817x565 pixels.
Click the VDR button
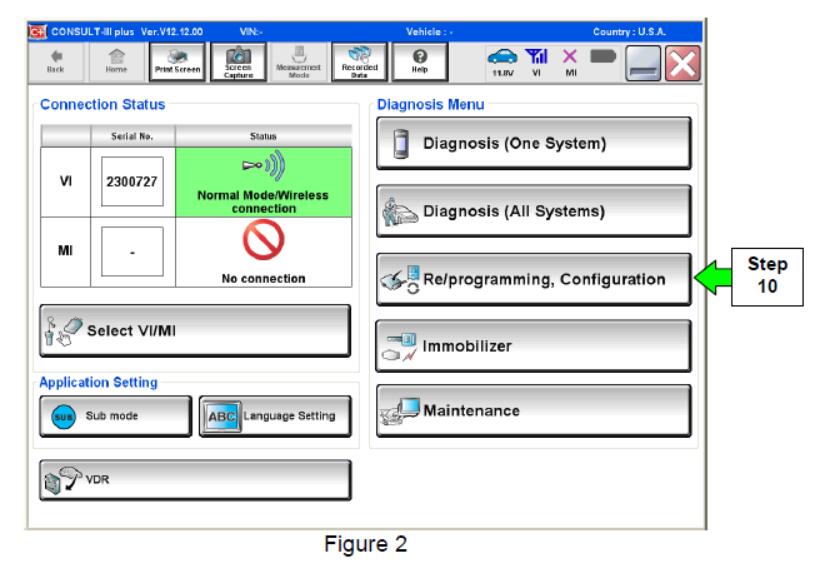(x=195, y=480)
